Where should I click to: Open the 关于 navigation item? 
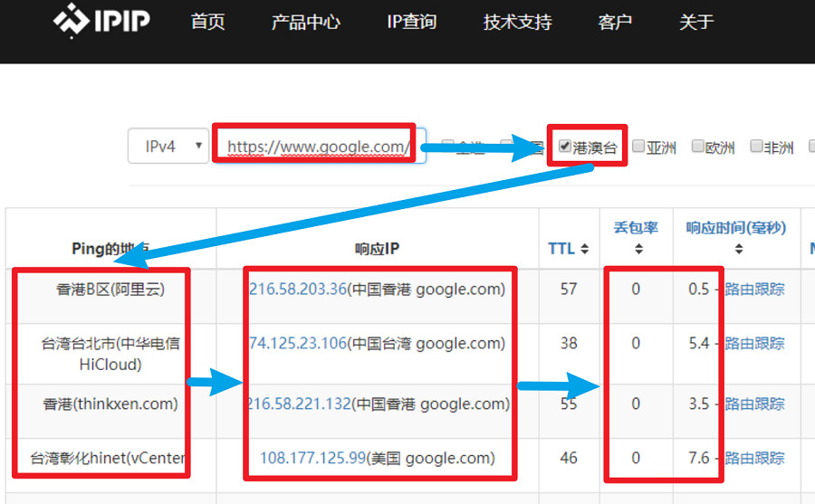(x=696, y=23)
